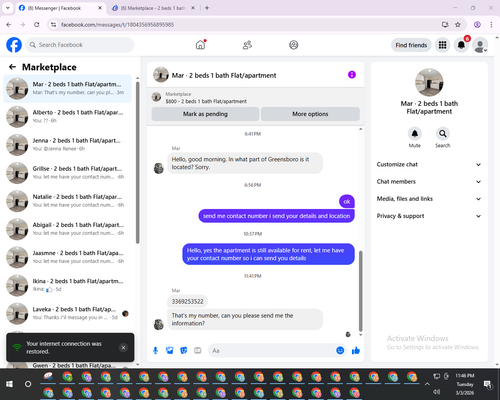
Task: Open the Alberto conversation
Action: (x=67, y=117)
